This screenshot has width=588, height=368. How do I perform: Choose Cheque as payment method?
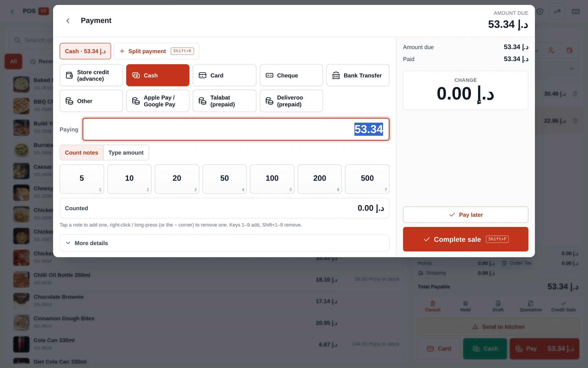pyautogui.click(x=291, y=75)
